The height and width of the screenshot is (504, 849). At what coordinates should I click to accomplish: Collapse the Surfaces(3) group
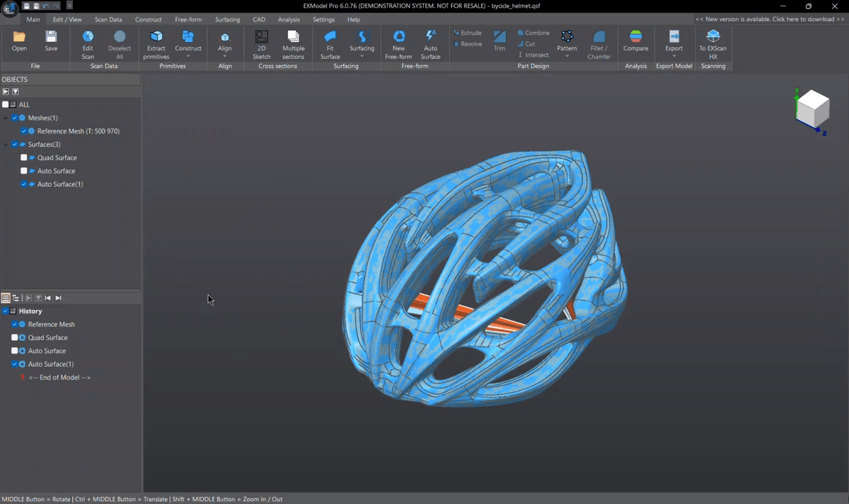click(x=6, y=144)
